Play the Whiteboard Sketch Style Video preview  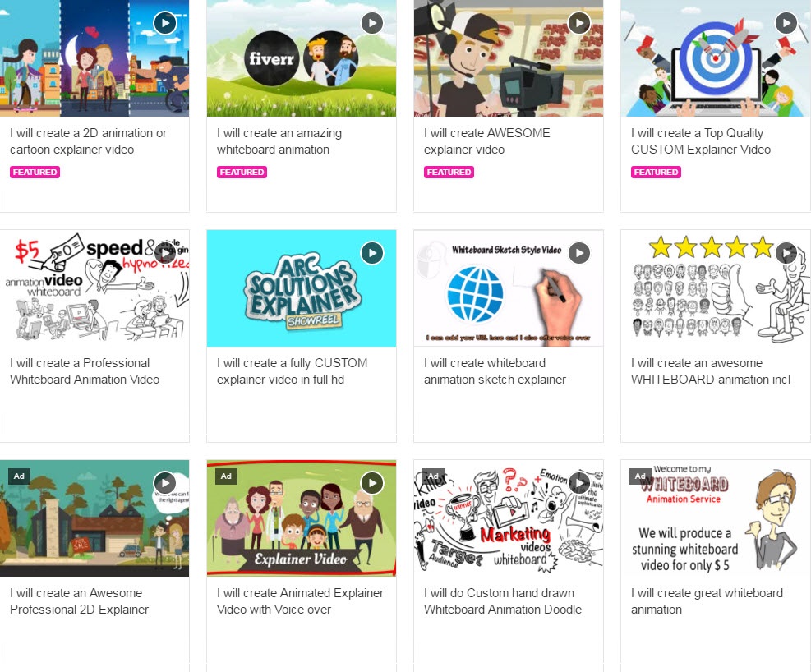tap(578, 253)
